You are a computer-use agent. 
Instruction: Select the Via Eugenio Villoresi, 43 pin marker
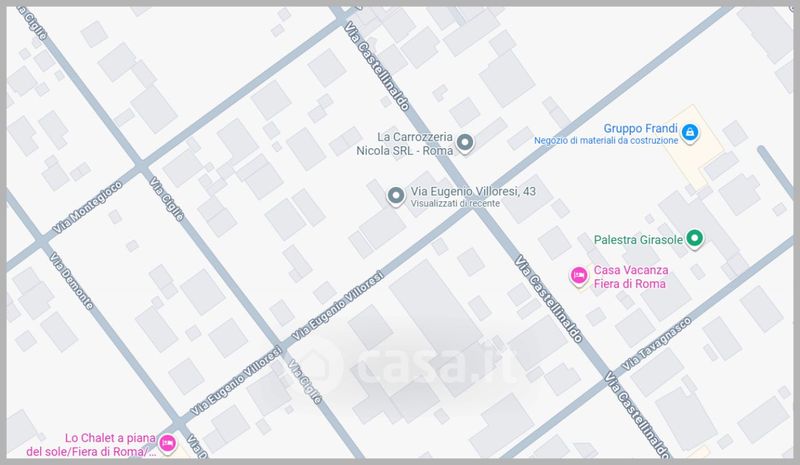(395, 196)
